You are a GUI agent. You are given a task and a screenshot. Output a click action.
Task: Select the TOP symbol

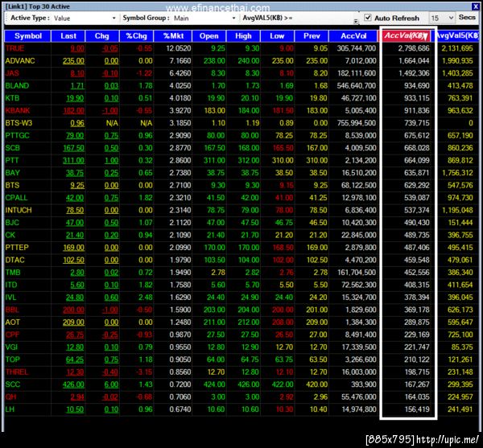[13, 360]
